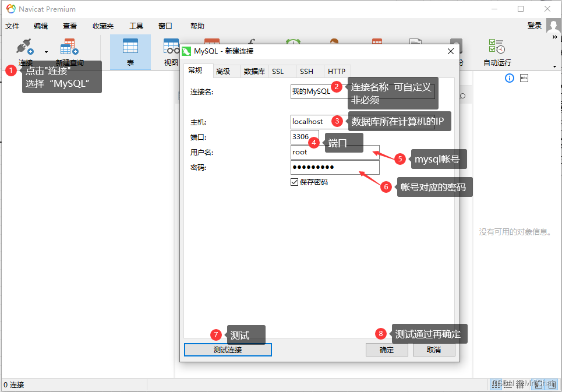
Task: Open the Connection dropdown arrow
Action: [x=46, y=52]
